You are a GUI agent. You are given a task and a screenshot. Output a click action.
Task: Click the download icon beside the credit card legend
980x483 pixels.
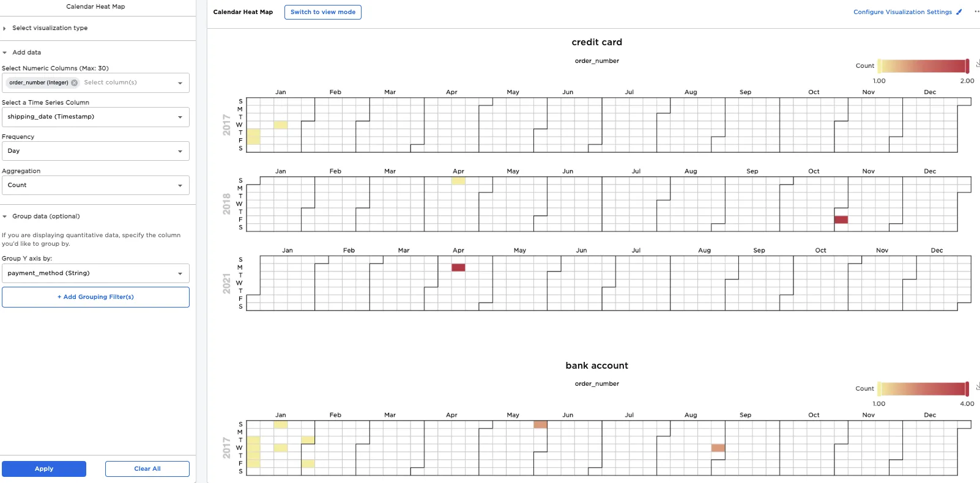[976, 62]
